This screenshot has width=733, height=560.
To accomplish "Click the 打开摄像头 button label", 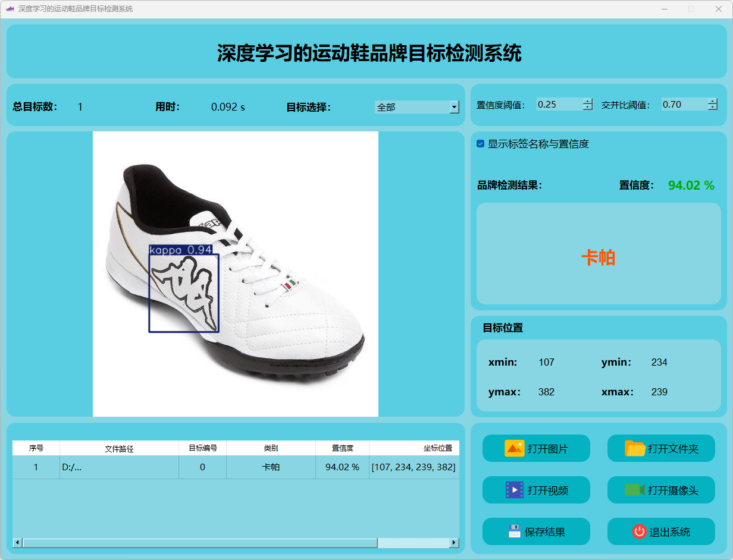I will [x=673, y=490].
